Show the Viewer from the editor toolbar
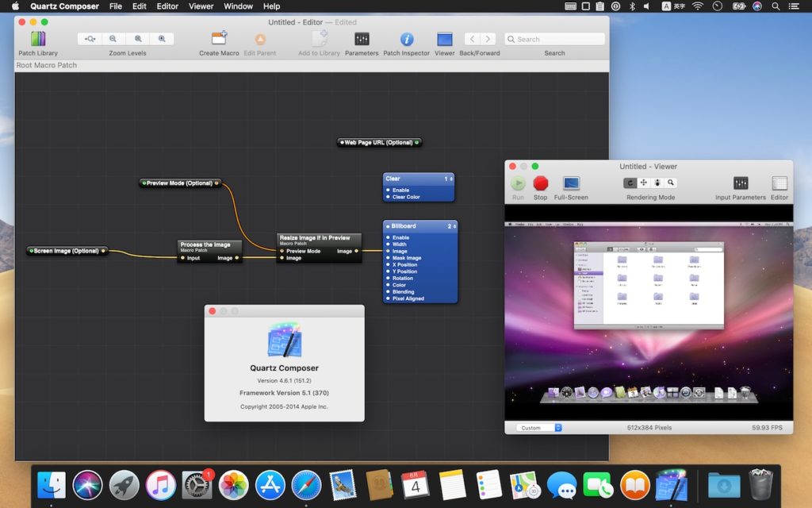Viewport: 812px width, 508px height. [x=443, y=38]
